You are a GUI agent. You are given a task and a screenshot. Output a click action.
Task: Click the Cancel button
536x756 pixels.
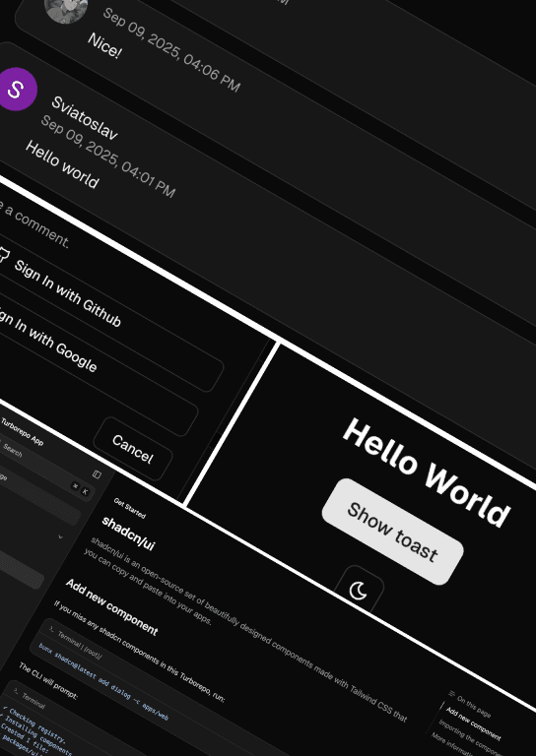coord(133,449)
